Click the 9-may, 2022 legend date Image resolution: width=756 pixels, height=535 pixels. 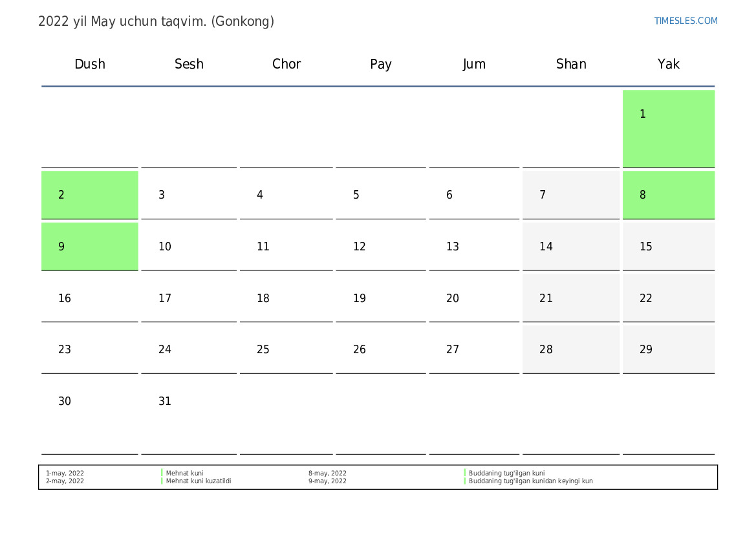click(327, 481)
